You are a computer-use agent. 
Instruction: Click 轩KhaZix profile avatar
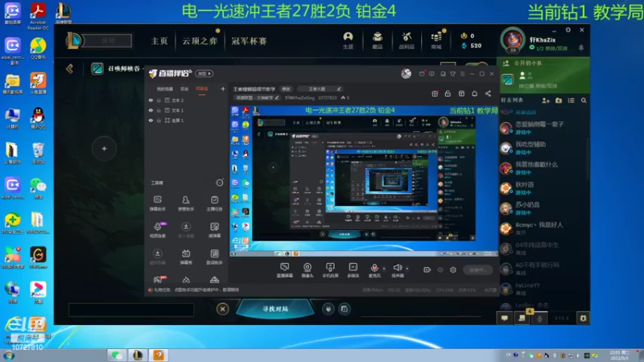click(513, 39)
